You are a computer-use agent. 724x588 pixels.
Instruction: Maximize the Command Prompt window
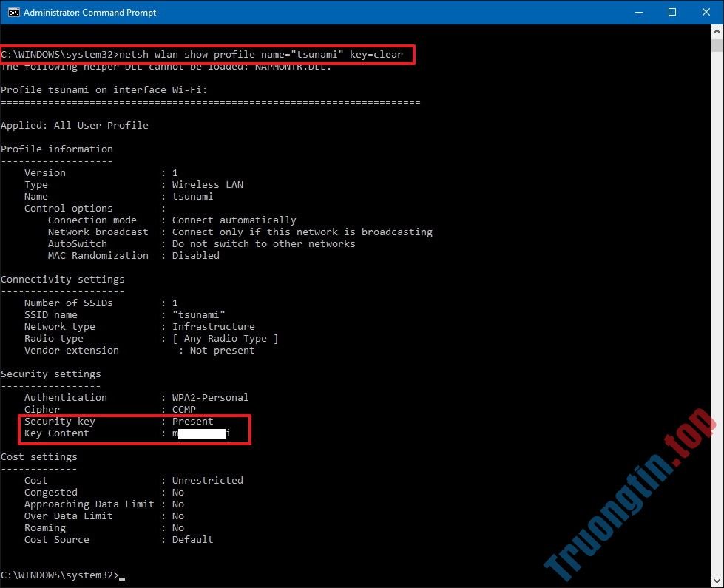672,12
